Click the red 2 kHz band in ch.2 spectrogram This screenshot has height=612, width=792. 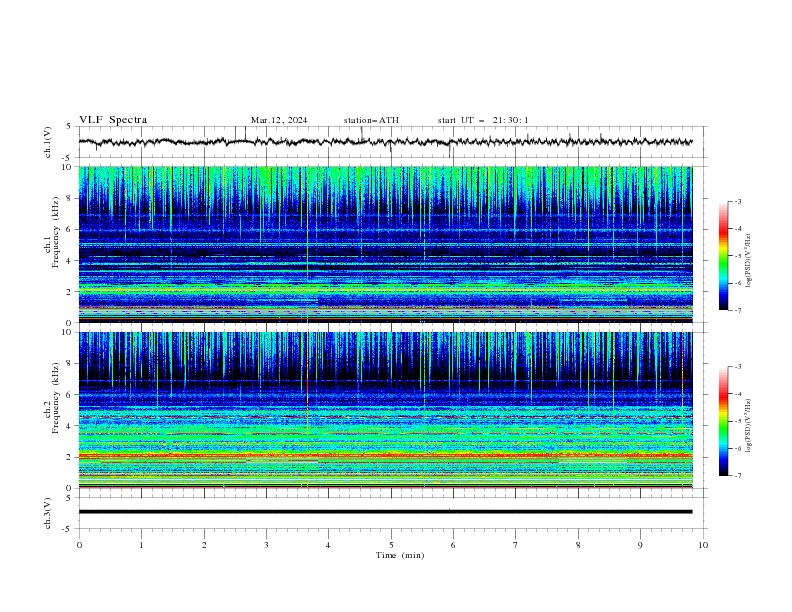(x=385, y=455)
